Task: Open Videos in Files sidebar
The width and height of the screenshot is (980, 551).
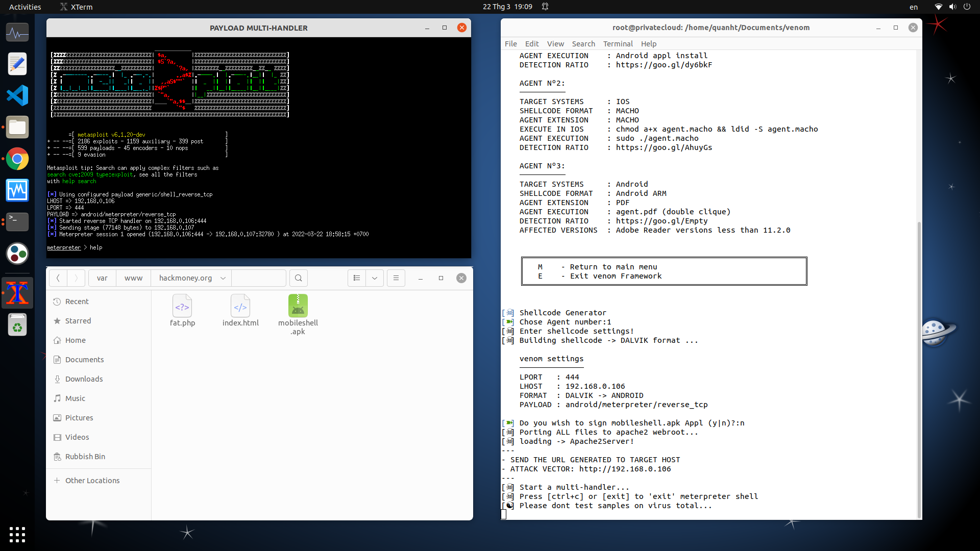Action: coord(99,437)
